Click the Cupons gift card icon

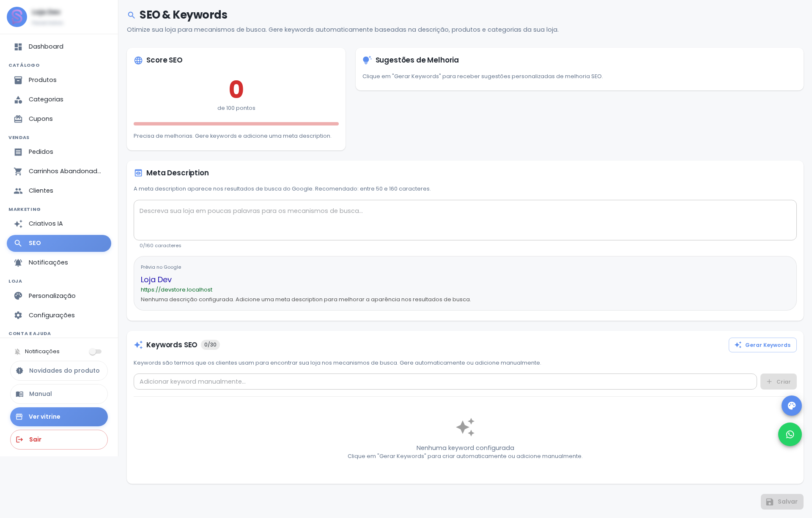18,119
